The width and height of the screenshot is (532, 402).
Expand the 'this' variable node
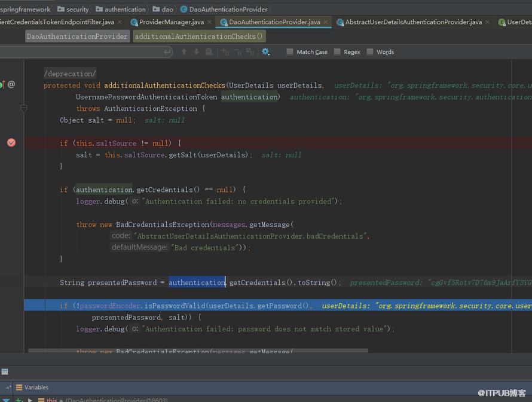tap(30, 400)
